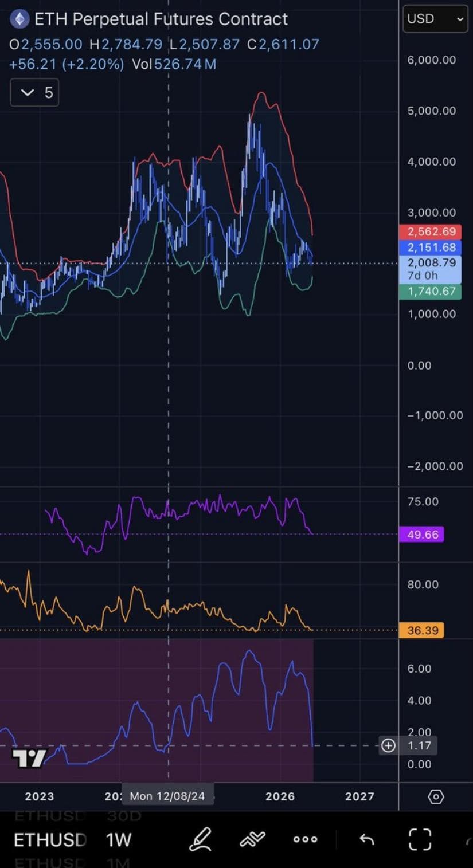Click the Ethereum logo icon by title
This screenshot has width=473, height=868.
pos(20,19)
